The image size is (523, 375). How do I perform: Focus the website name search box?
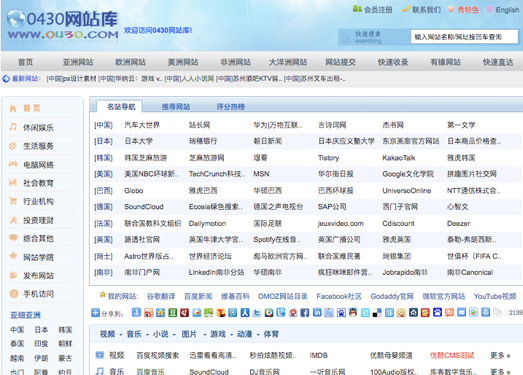(x=464, y=37)
